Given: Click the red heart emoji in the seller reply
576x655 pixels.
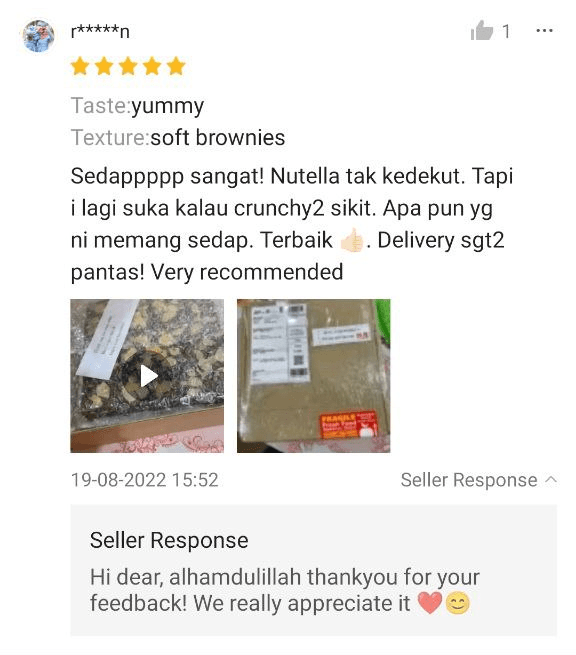Looking at the screenshot, I should [x=430, y=603].
